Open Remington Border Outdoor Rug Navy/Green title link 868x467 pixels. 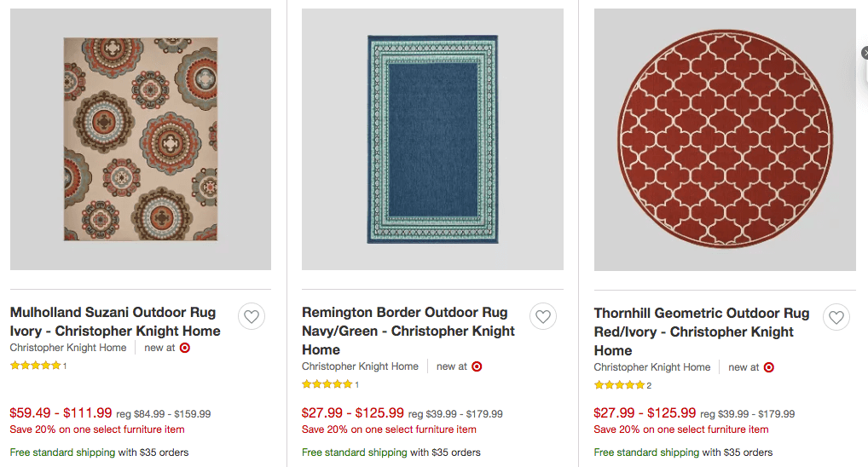pyautogui.click(x=408, y=331)
